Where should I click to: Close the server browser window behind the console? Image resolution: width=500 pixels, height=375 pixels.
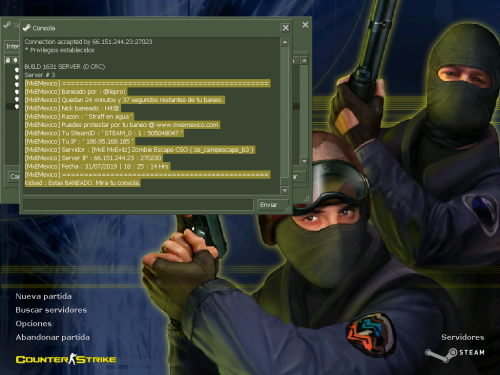click(x=305, y=25)
